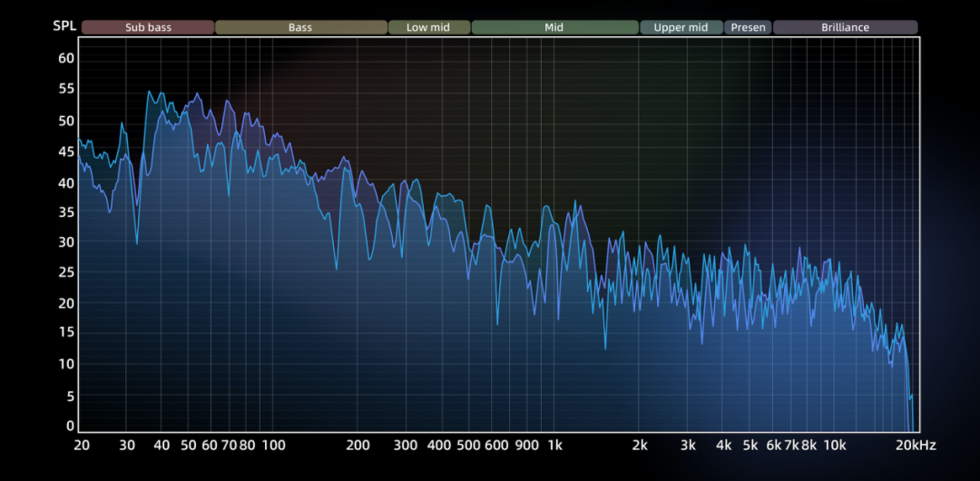Click the Low mid band label
The height and width of the screenshot is (481, 980).
click(x=428, y=27)
